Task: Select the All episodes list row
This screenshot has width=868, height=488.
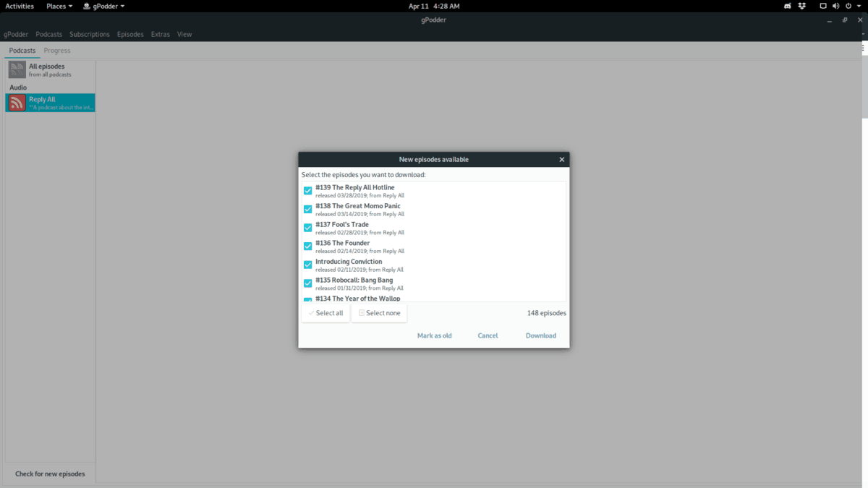Action: click(50, 69)
